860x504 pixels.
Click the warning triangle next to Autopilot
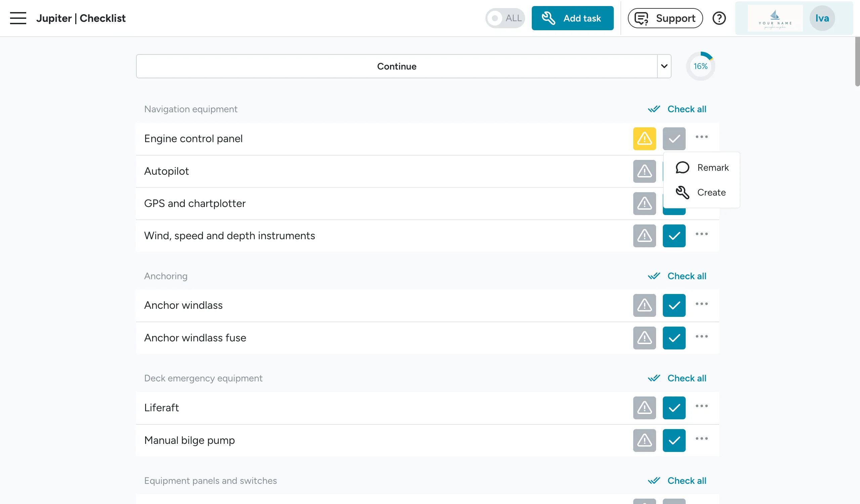pos(644,171)
